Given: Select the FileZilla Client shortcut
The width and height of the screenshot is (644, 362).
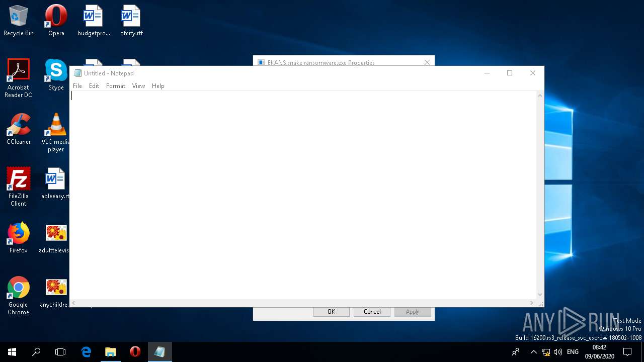Looking at the screenshot, I should [19, 187].
